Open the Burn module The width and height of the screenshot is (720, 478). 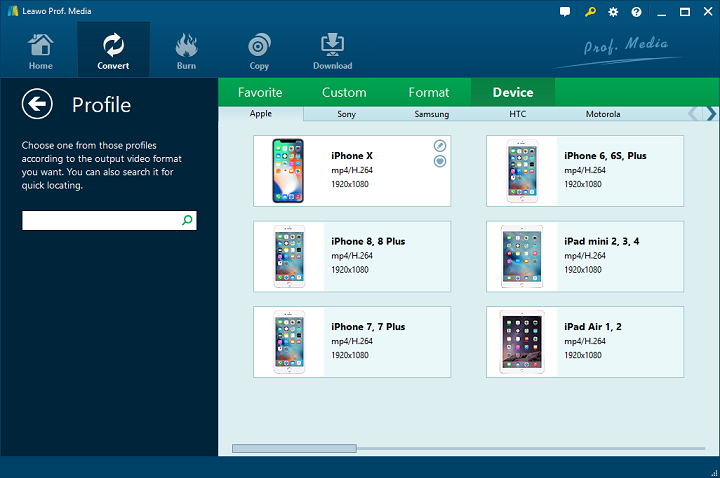click(186, 51)
